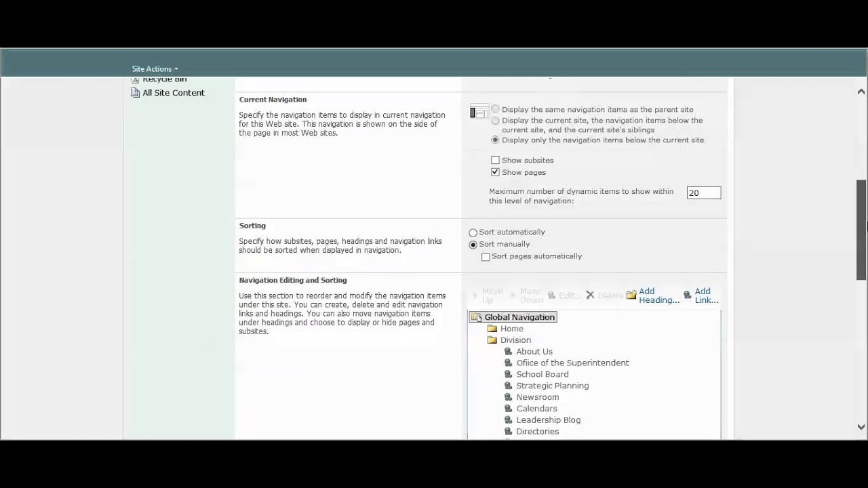Click the Global Navigation tree icon
The height and width of the screenshot is (488, 868).
(x=476, y=317)
